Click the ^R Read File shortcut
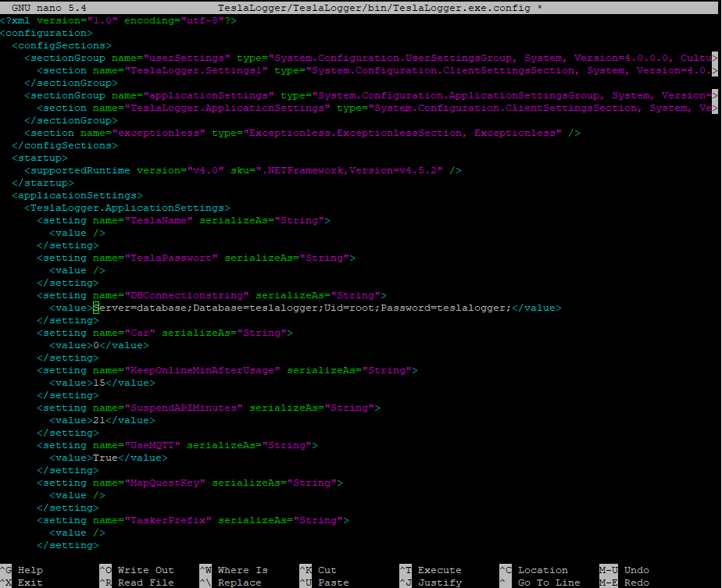722x588 pixels. click(137, 583)
